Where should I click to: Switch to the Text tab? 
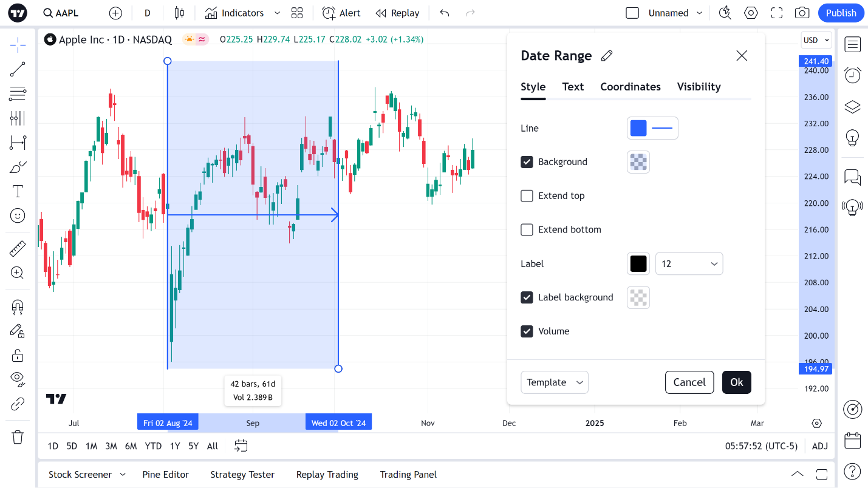pos(573,87)
